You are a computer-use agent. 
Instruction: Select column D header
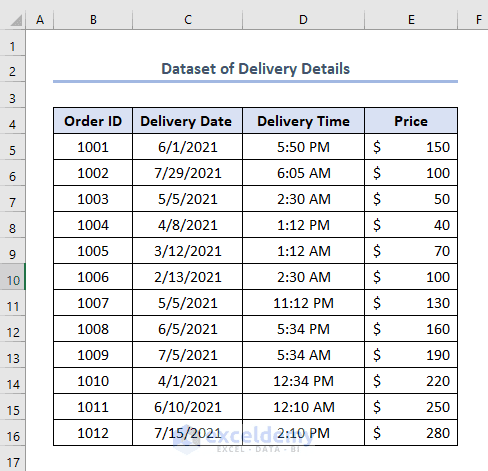[303, 20]
